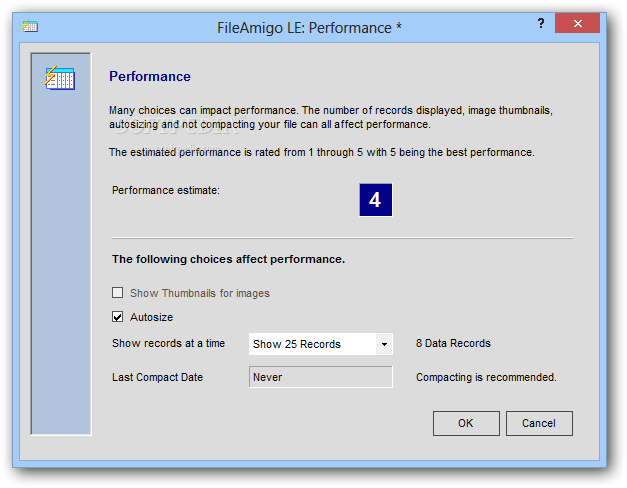Click the FileAmigo LE: Performance title bar

coord(309,28)
